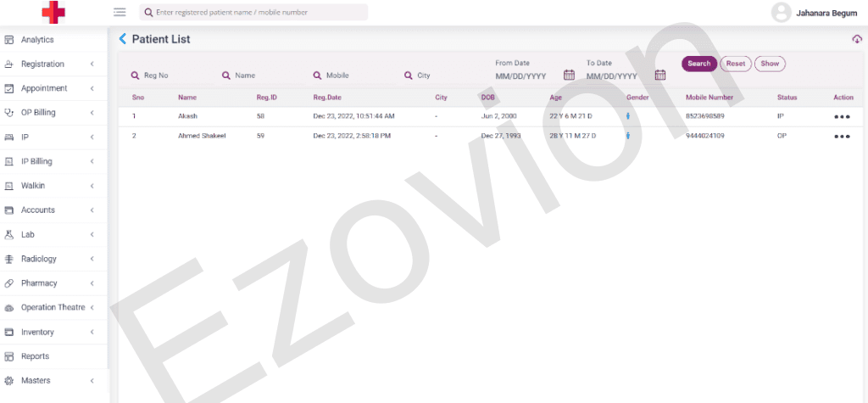Expand the Walkin menu chevron
The height and width of the screenshot is (403, 868).
click(92, 186)
